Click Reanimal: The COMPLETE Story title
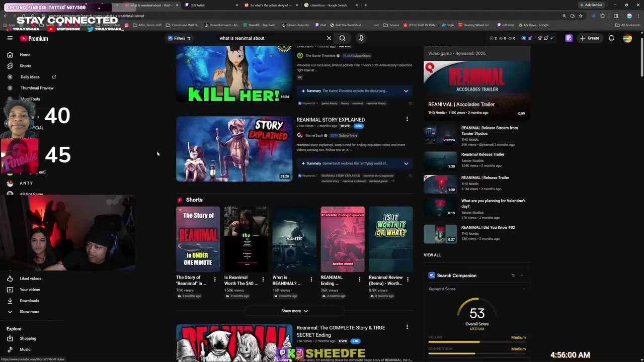Screen dimensions: 644x362 pyautogui.click(x=341, y=331)
